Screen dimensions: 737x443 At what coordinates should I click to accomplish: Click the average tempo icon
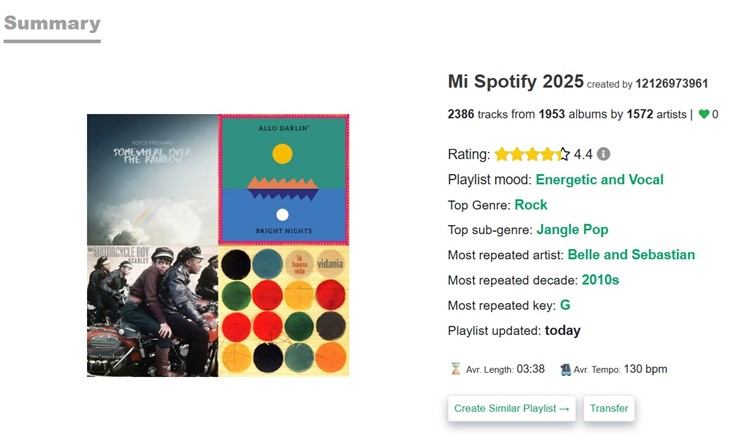[565, 369]
